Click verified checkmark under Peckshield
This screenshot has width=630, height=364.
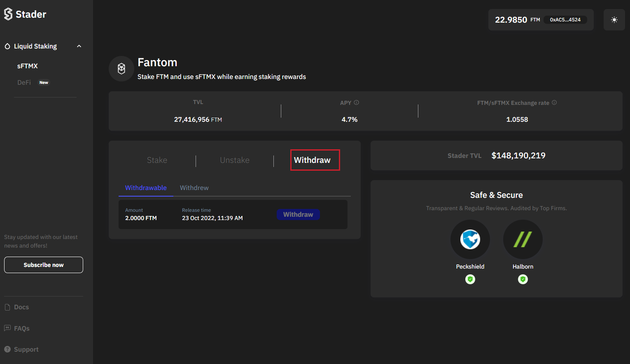(x=470, y=279)
